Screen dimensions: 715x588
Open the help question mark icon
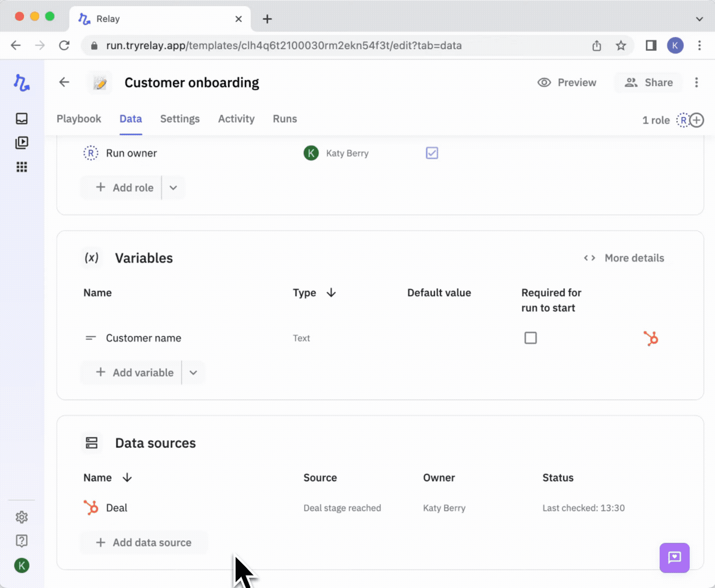tap(22, 541)
